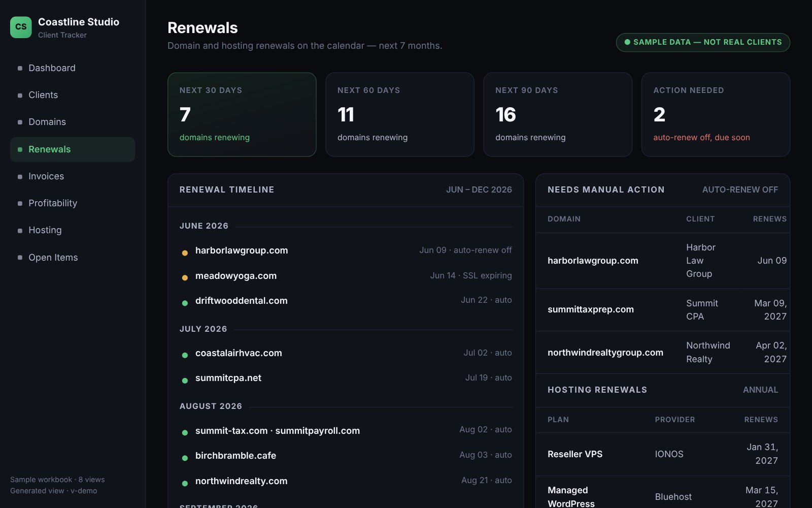Select the Next 60 Days card
812x508 pixels.
(x=400, y=114)
